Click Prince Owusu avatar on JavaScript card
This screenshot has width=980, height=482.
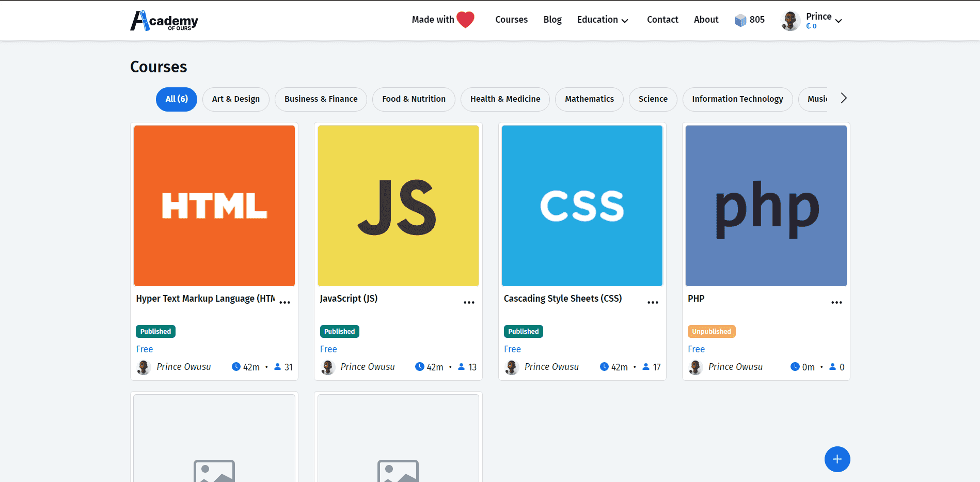(x=327, y=367)
